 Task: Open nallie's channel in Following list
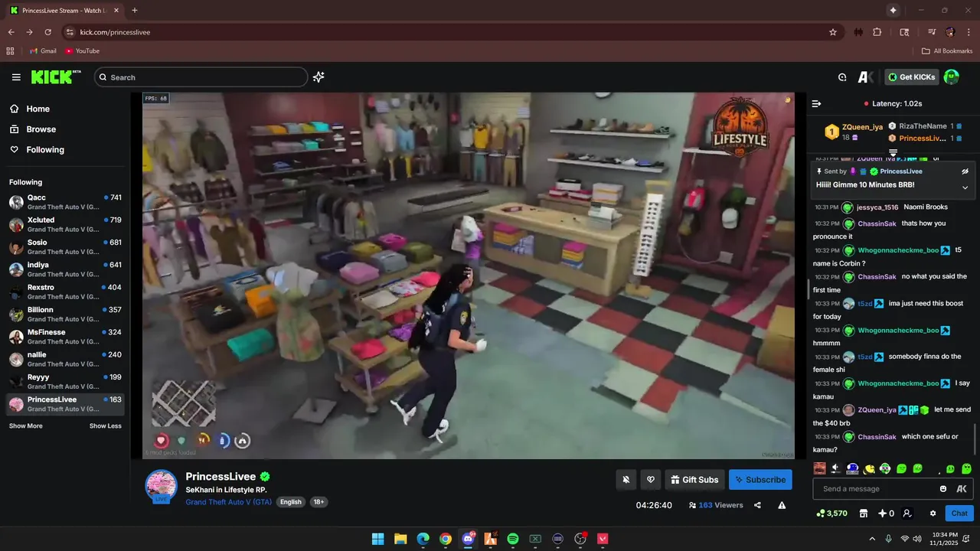(x=65, y=359)
